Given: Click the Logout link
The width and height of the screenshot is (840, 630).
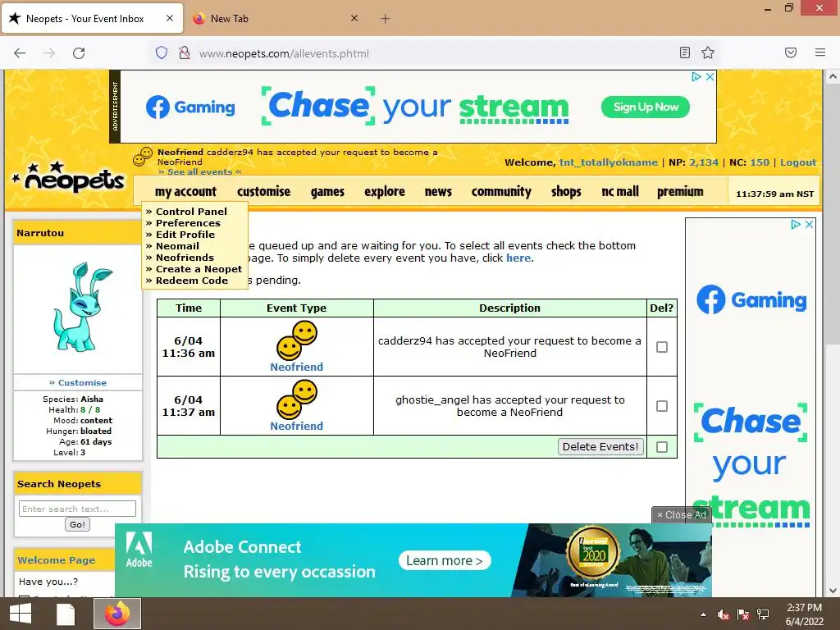Looking at the screenshot, I should point(798,162).
